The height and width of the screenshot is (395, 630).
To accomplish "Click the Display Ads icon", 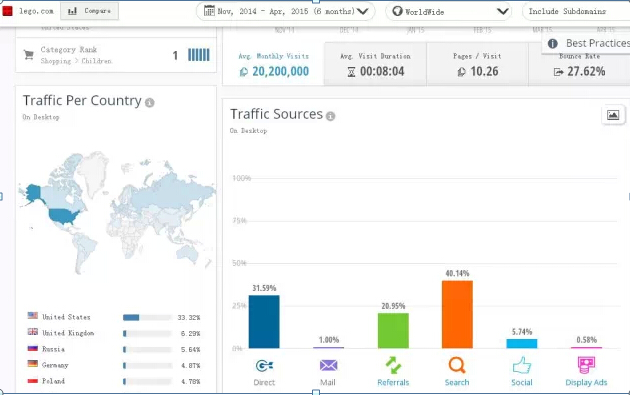I will pos(586,365).
